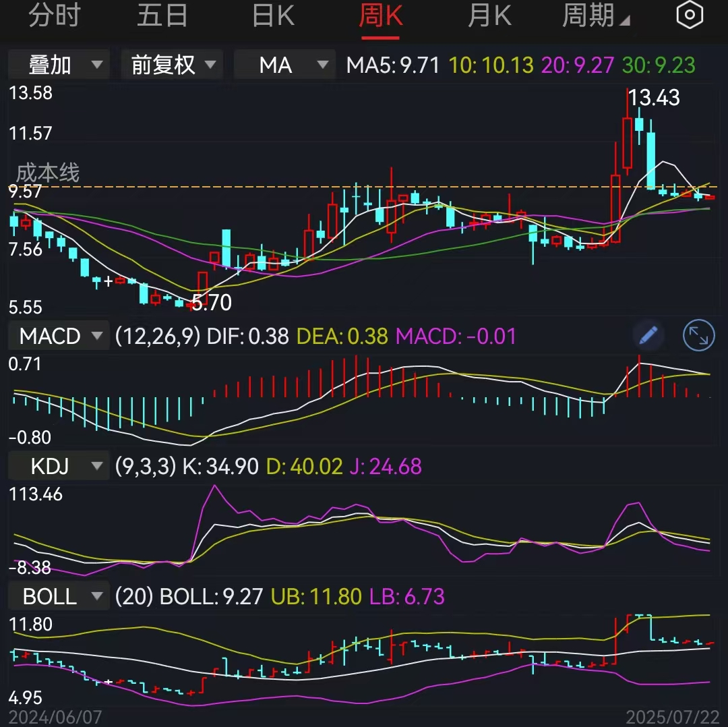
Task: Select the 周K weekly tab
Action: (x=380, y=16)
